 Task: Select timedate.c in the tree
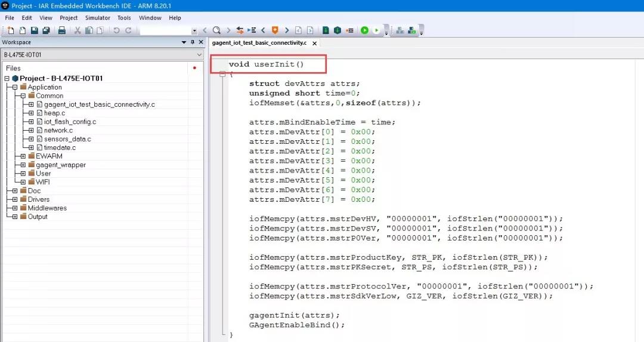point(60,147)
